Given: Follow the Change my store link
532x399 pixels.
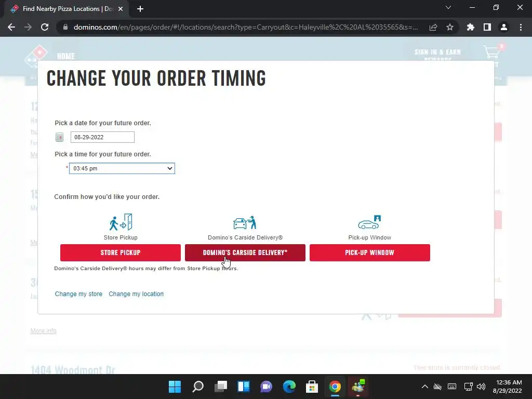Looking at the screenshot, I should 79,294.
